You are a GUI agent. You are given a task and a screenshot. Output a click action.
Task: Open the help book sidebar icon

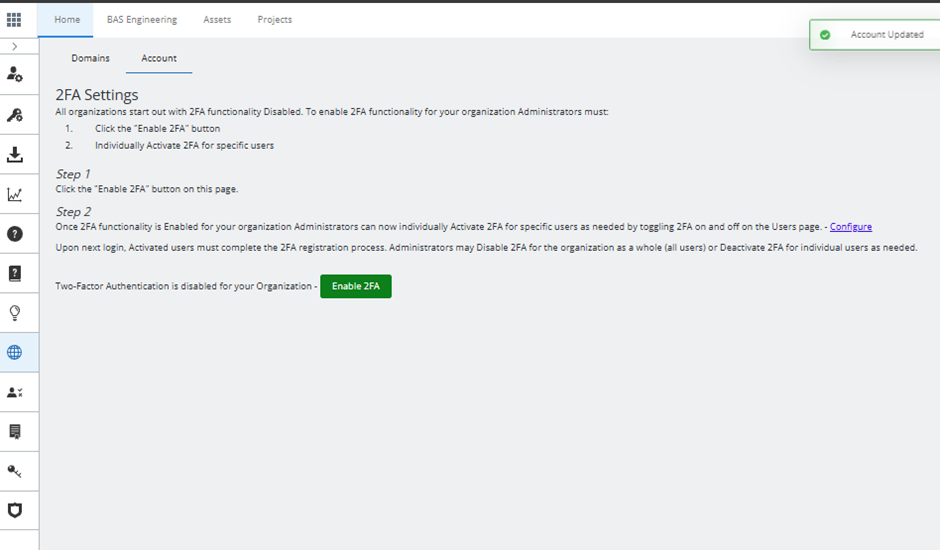tap(15, 273)
